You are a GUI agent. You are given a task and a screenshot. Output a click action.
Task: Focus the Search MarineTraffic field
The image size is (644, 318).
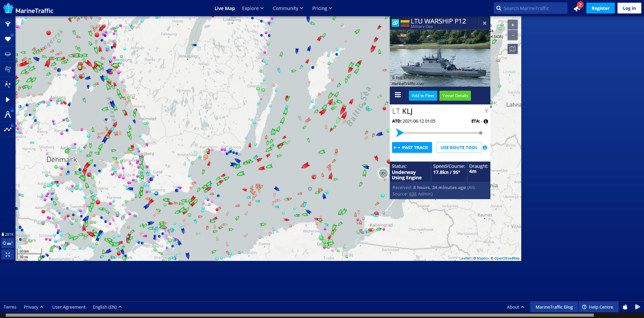click(531, 8)
